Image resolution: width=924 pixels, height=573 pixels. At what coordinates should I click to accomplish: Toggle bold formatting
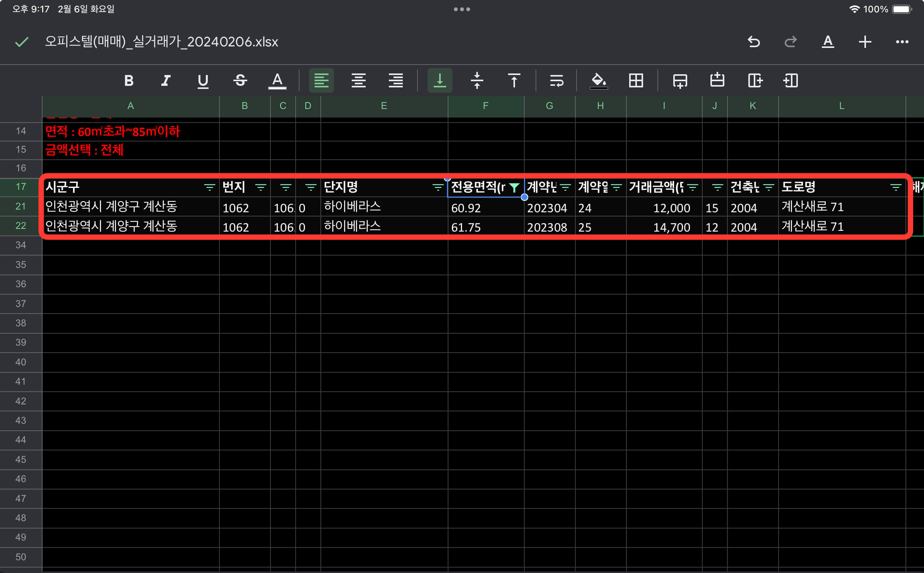129,81
